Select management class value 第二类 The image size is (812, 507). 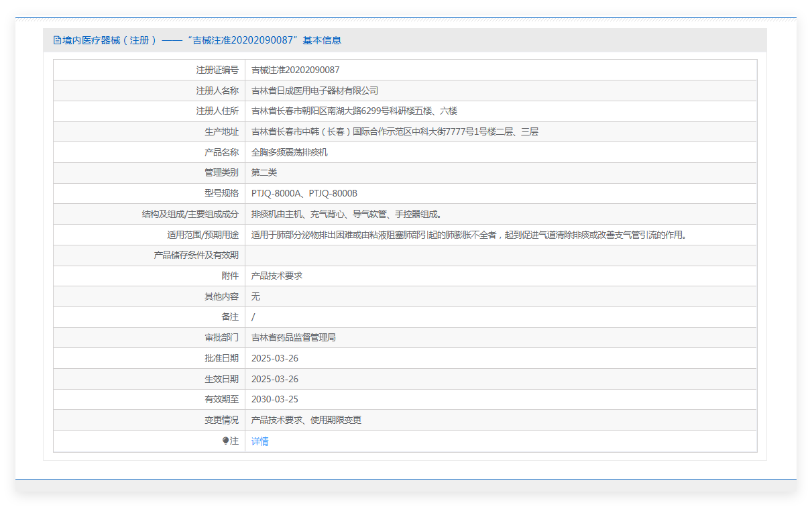264,172
